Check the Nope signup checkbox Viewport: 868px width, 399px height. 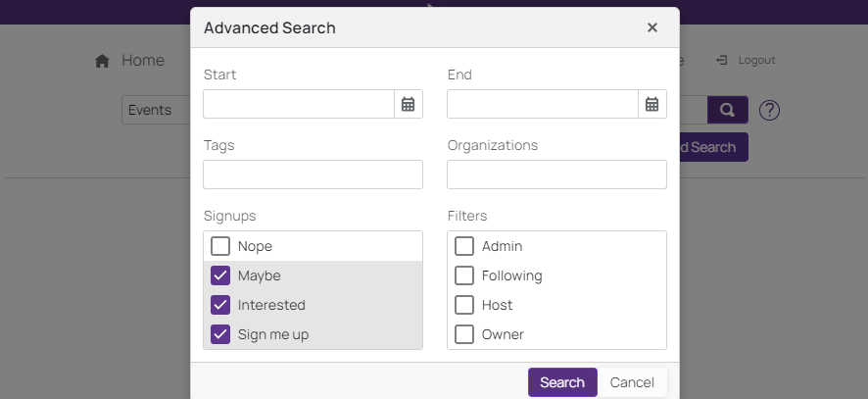[220, 246]
